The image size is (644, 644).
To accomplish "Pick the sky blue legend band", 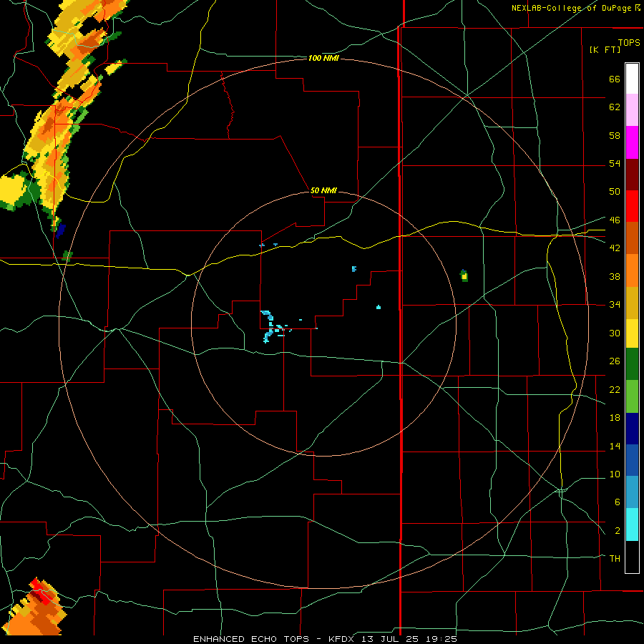I will click(632, 492).
